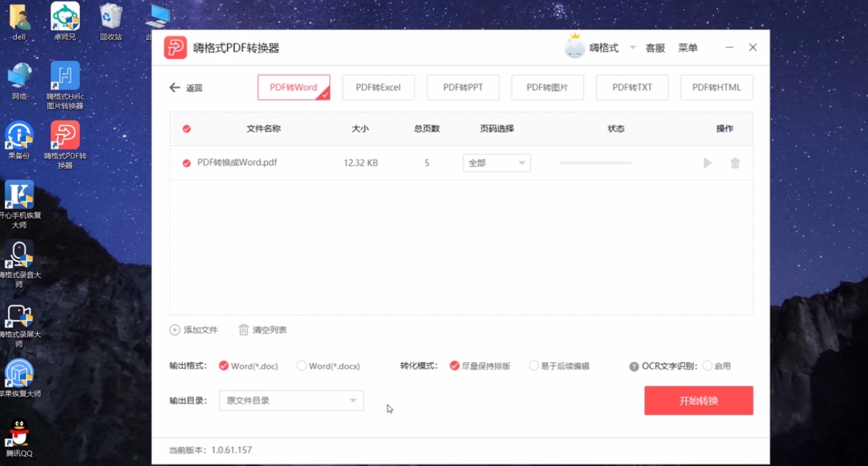Click 清空列表 to clear the list
Image resolution: width=868 pixels, height=466 pixels.
(x=262, y=330)
